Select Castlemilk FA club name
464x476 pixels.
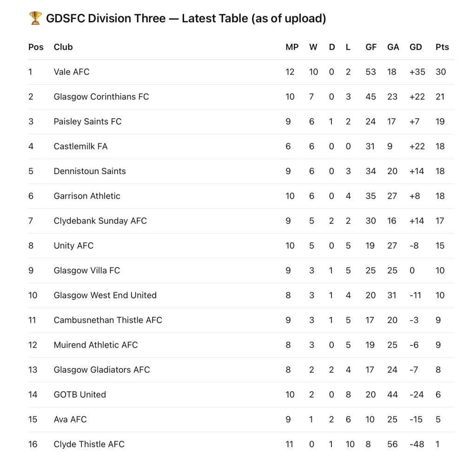click(x=80, y=146)
